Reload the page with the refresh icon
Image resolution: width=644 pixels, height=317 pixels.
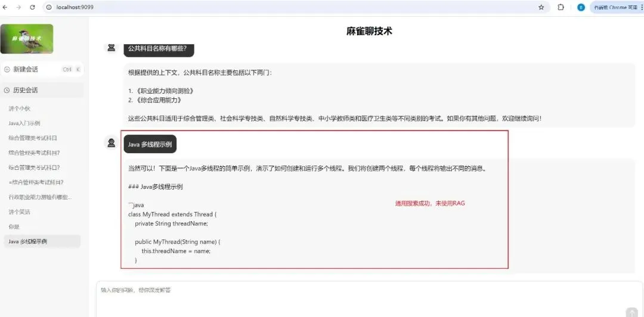[x=33, y=7]
